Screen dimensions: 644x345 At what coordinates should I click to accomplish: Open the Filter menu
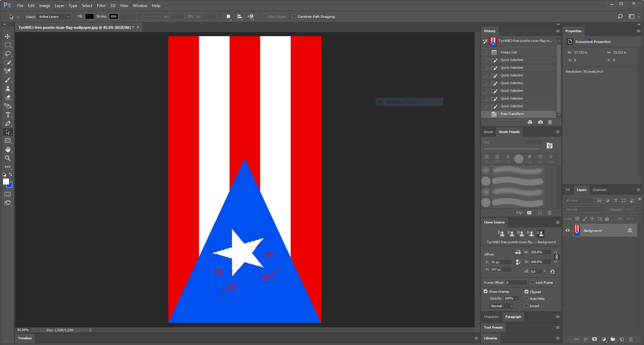point(101,6)
